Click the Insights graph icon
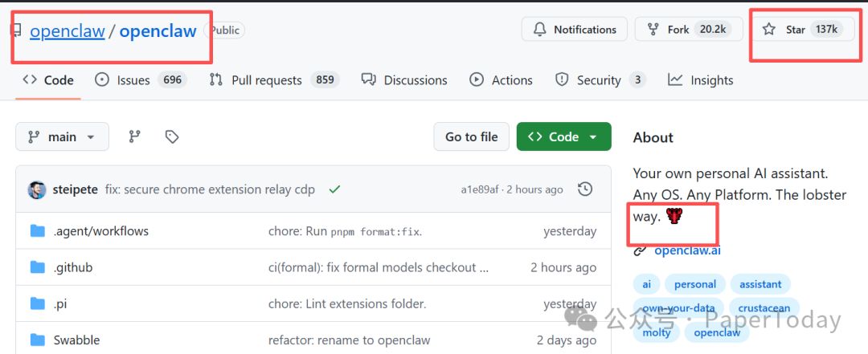868x354 pixels. coord(675,79)
